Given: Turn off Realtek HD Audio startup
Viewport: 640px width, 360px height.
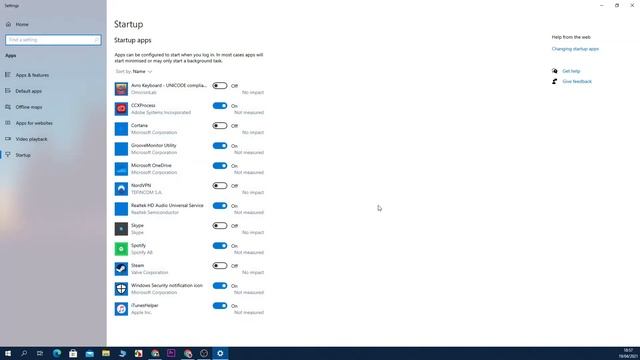Looking at the screenshot, I should pyautogui.click(x=220, y=206).
